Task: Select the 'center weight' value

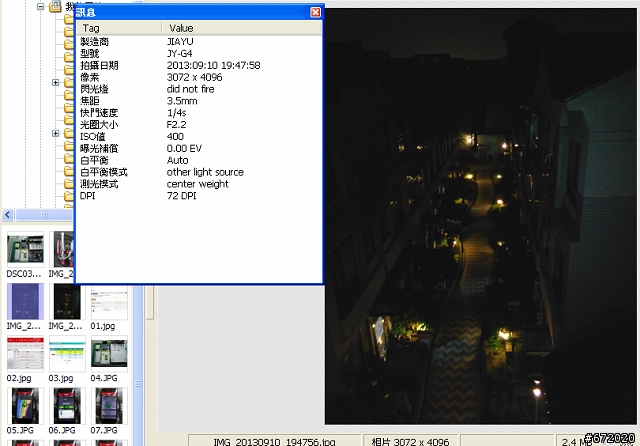Action: [x=197, y=184]
